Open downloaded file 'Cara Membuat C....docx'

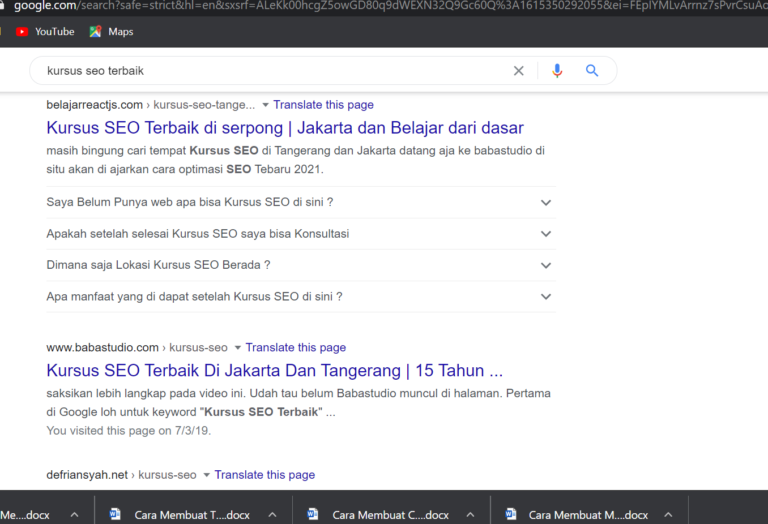[x=390, y=515]
